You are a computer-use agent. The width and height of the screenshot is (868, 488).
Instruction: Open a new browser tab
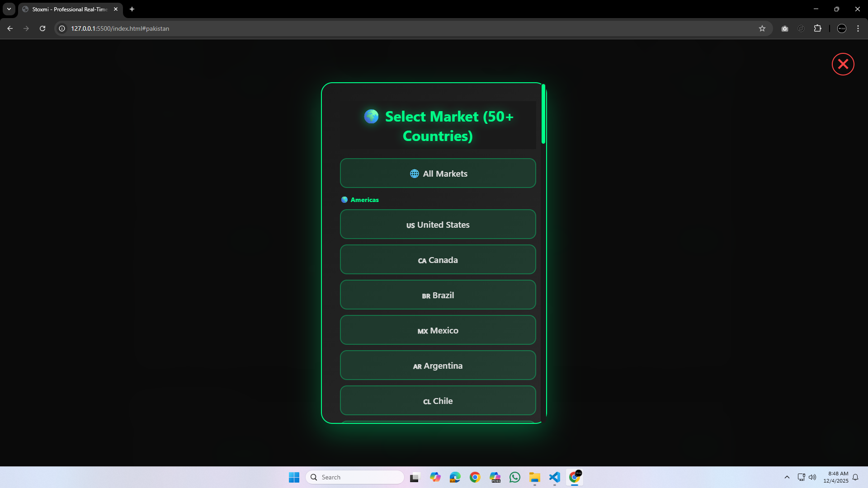point(132,9)
